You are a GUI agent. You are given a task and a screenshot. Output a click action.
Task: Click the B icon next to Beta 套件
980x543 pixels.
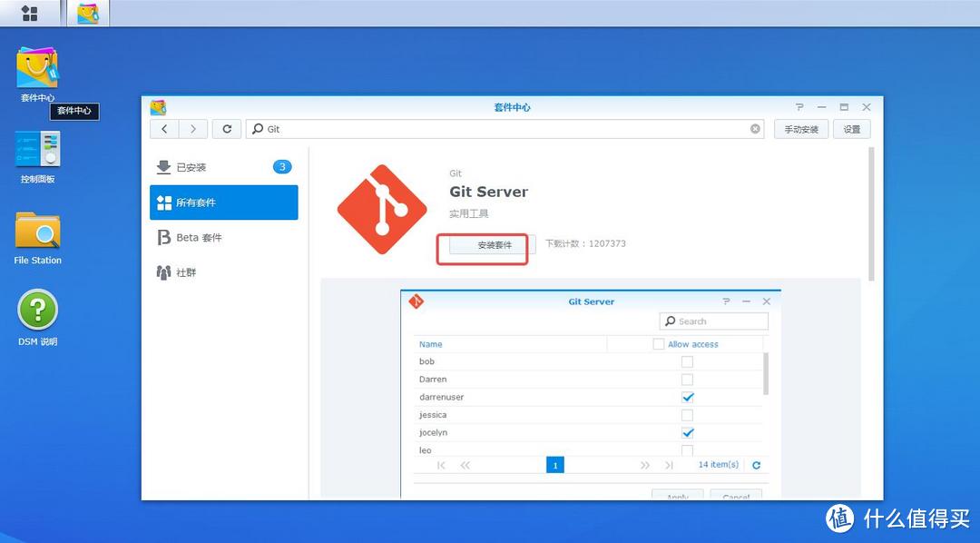[163, 238]
